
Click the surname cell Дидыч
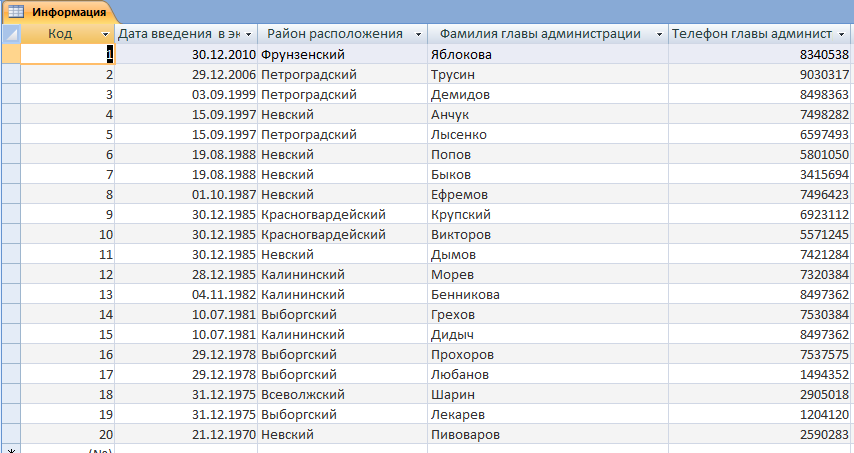click(548, 334)
